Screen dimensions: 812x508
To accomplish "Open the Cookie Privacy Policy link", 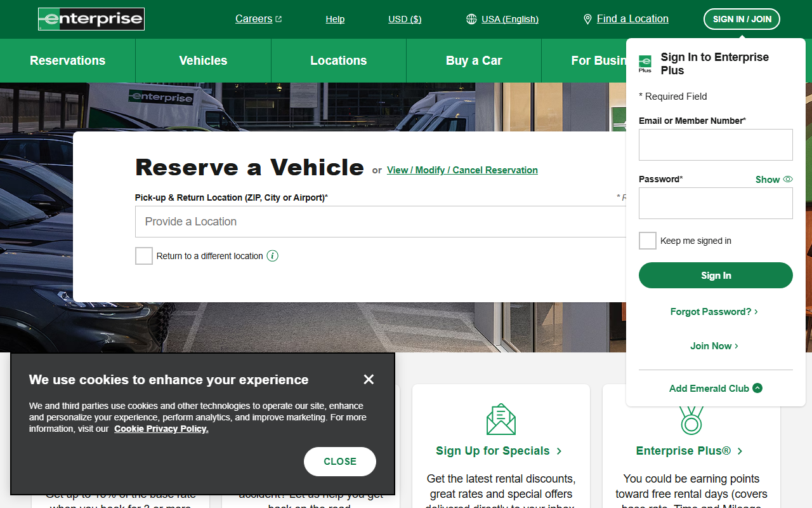I will 161,429.
